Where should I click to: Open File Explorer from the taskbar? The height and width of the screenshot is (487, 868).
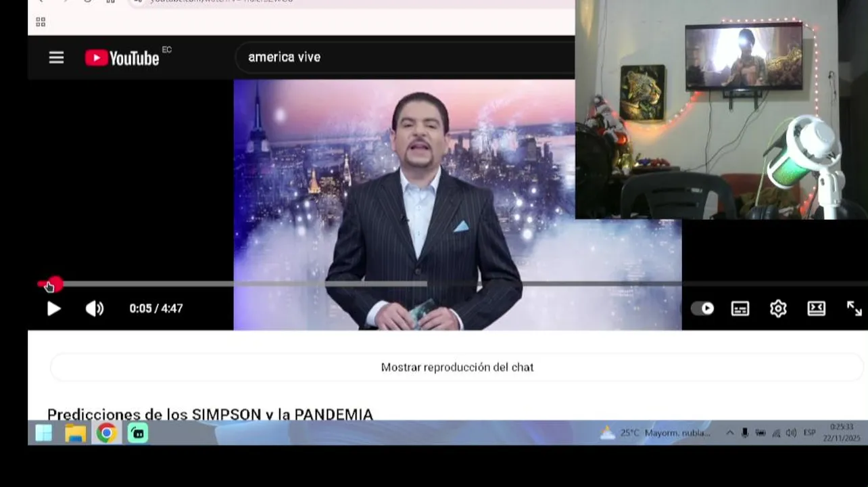click(76, 433)
